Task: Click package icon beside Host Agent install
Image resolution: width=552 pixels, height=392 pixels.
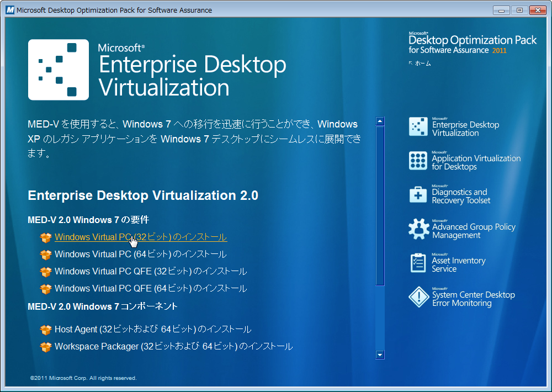Action: pos(45,330)
